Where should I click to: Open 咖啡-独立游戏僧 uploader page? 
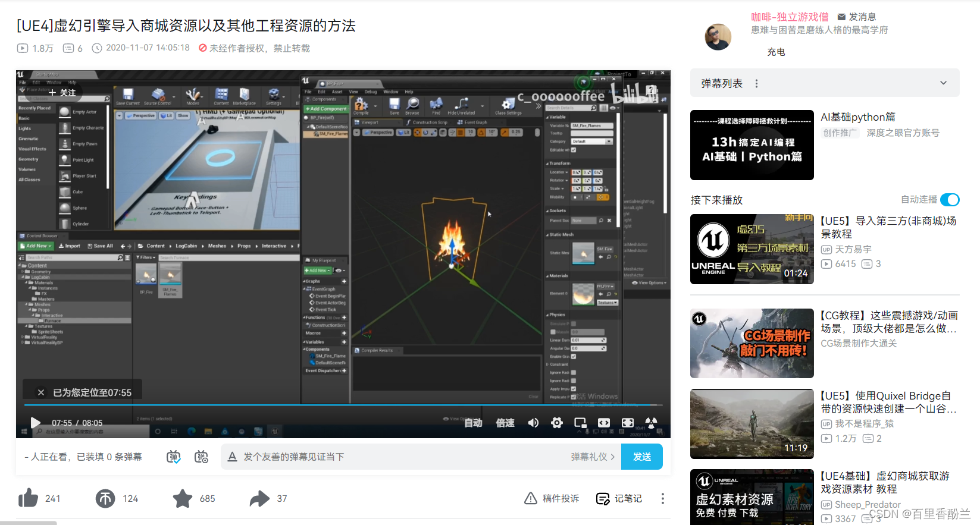click(x=790, y=17)
